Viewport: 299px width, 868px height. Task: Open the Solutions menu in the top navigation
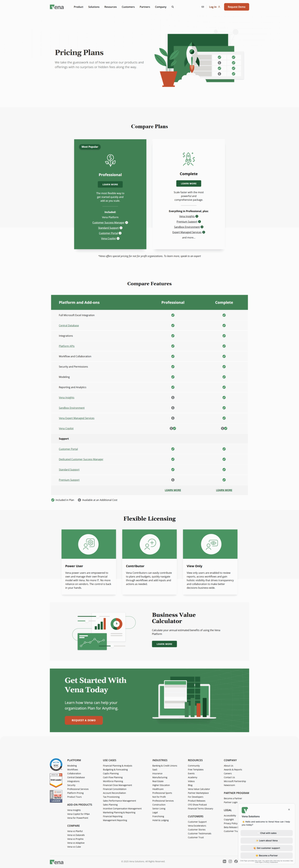[94, 7]
